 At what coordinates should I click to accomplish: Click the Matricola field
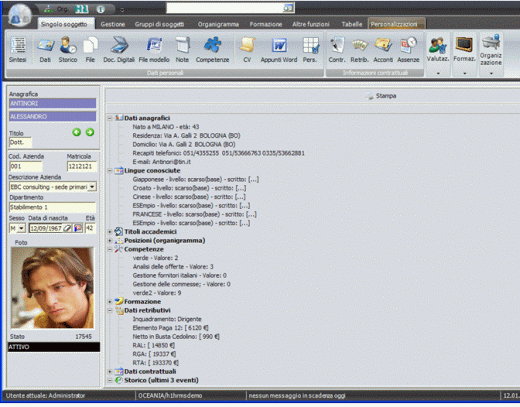pos(82,166)
